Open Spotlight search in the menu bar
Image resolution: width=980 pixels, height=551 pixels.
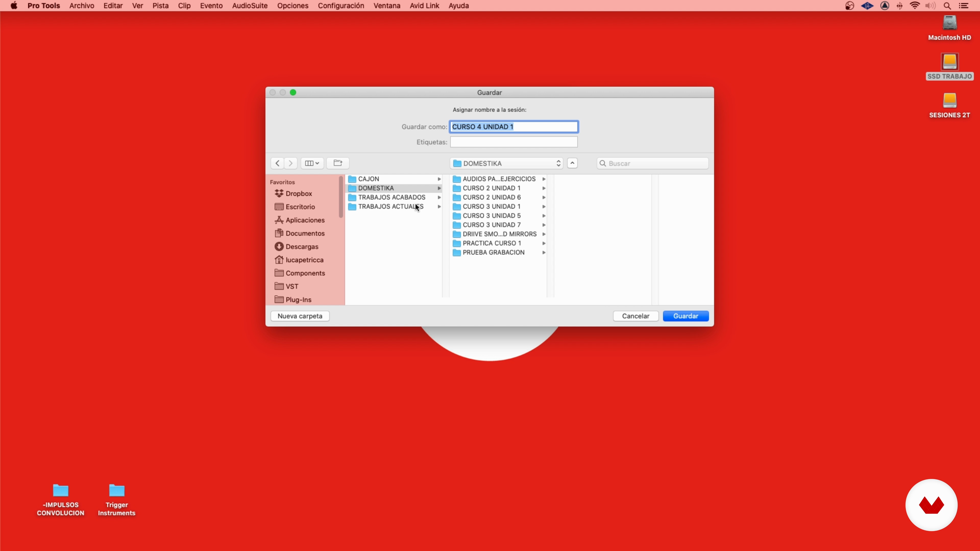[947, 6]
